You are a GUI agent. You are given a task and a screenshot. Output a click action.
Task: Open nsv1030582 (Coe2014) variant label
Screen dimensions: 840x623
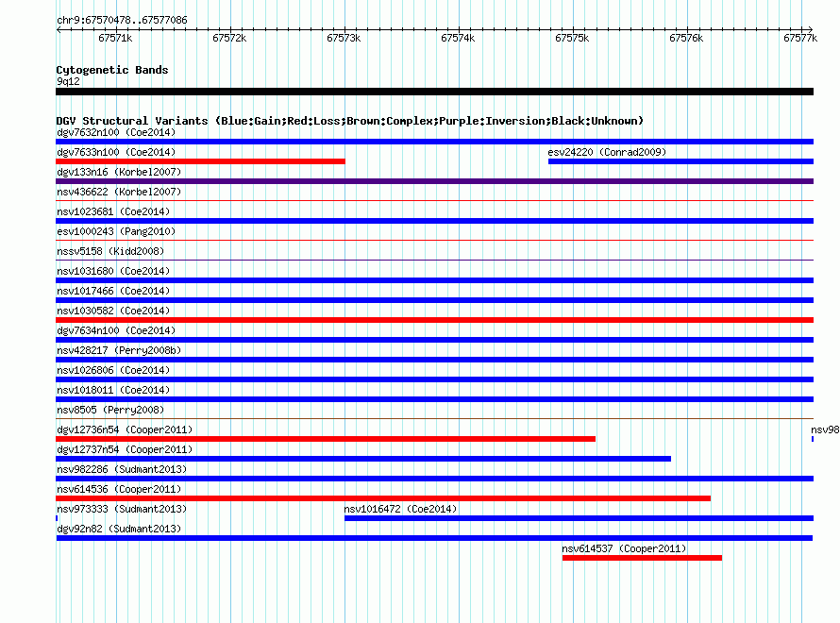coord(113,311)
